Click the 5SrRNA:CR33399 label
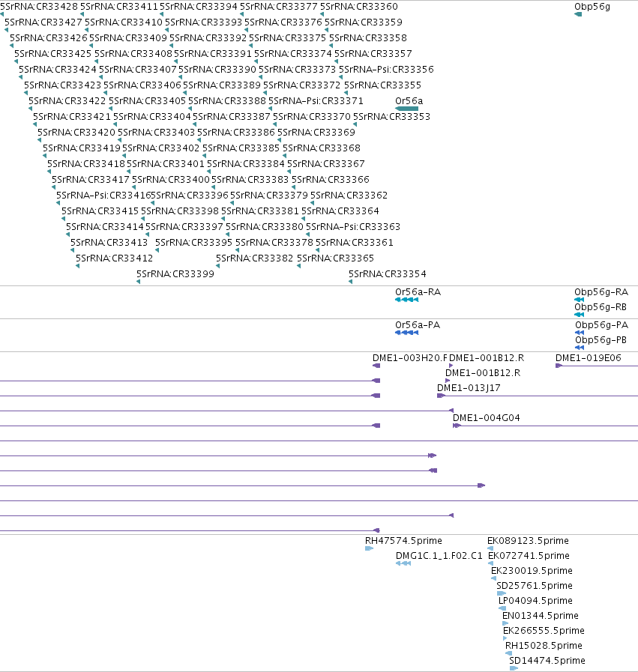This screenshot has height=672, width=638. (175, 274)
